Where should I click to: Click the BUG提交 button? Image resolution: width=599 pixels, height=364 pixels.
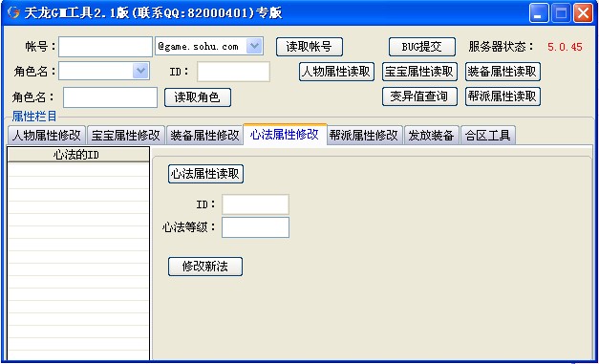click(x=421, y=47)
